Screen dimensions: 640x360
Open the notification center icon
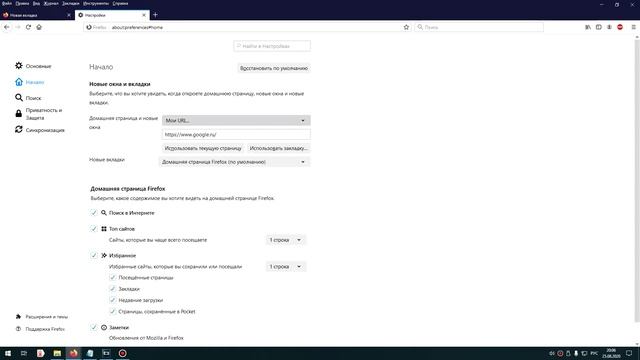(629, 353)
